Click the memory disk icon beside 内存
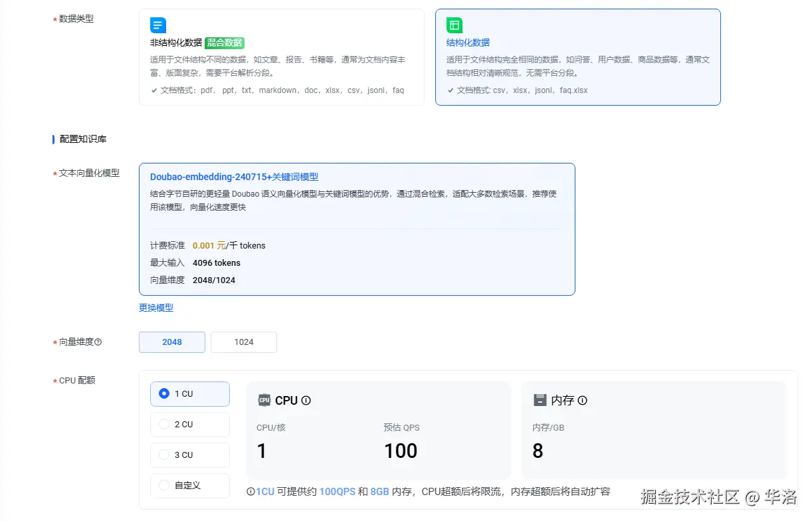The image size is (812, 521). click(540, 400)
